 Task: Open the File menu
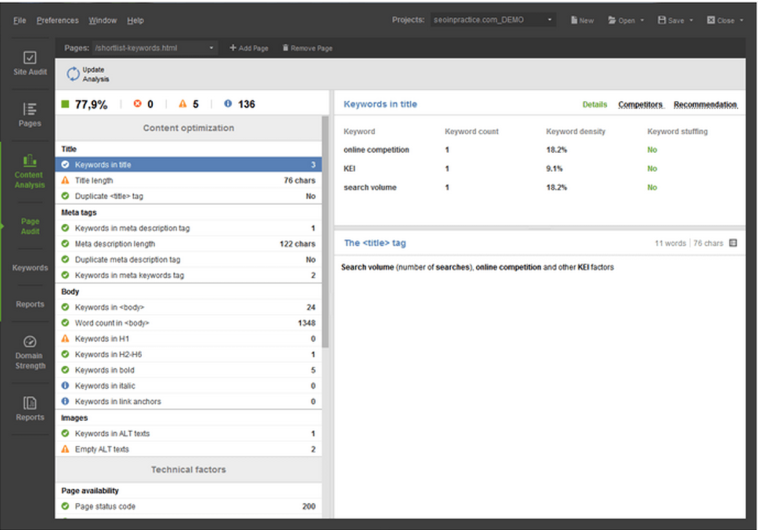coord(19,20)
